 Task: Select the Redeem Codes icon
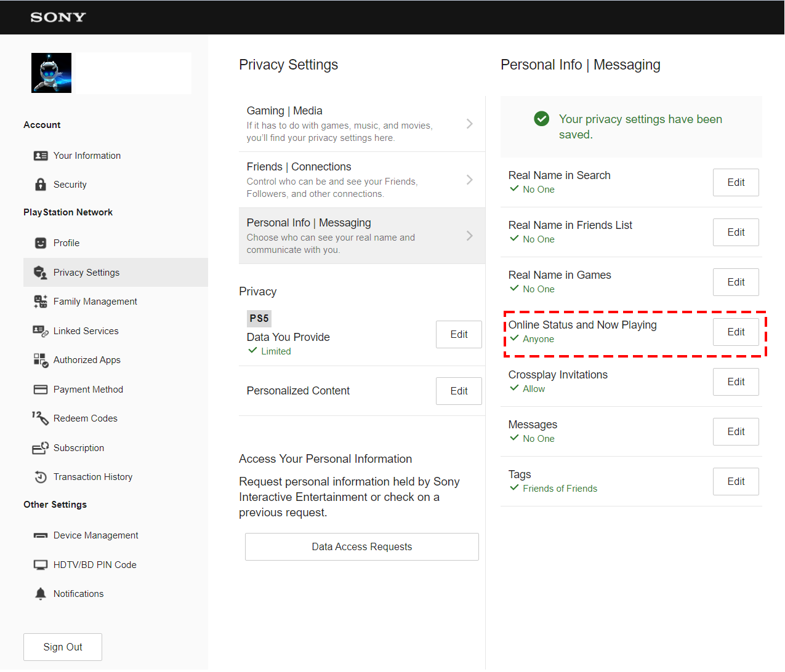pos(39,418)
